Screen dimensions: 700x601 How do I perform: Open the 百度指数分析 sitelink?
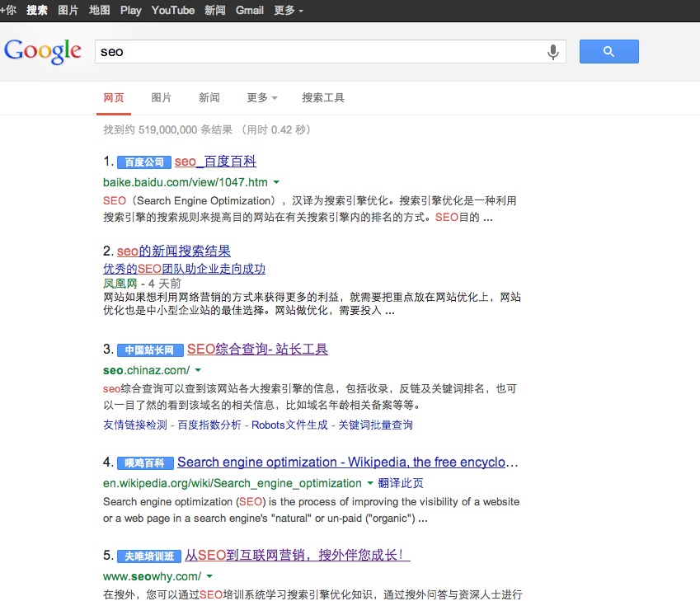pos(209,425)
